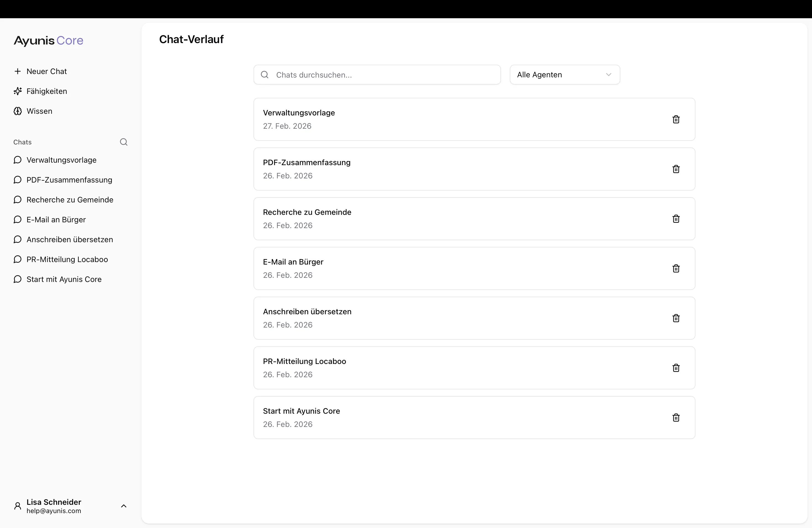Viewport: 812px width, 528px height.
Task: Select Anschreiben übersetzen in the sidebar chat list
Action: click(x=70, y=239)
